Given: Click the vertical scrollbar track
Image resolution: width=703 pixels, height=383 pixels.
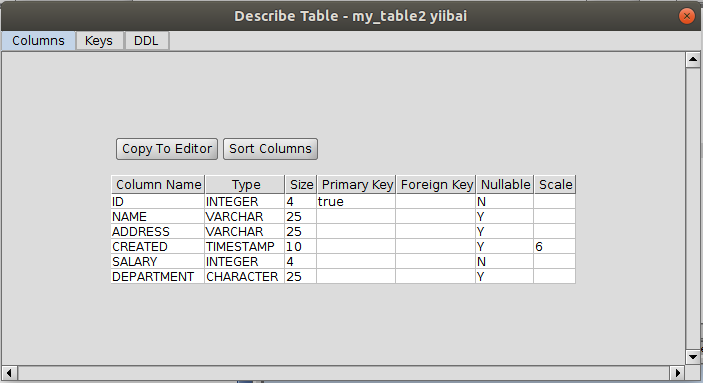Looking at the screenshot, I should 693,208.
